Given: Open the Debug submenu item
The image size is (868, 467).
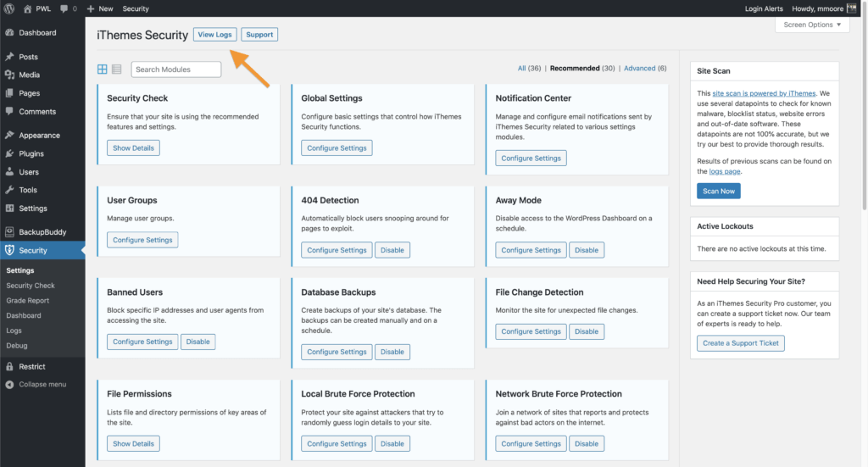Looking at the screenshot, I should coord(17,345).
